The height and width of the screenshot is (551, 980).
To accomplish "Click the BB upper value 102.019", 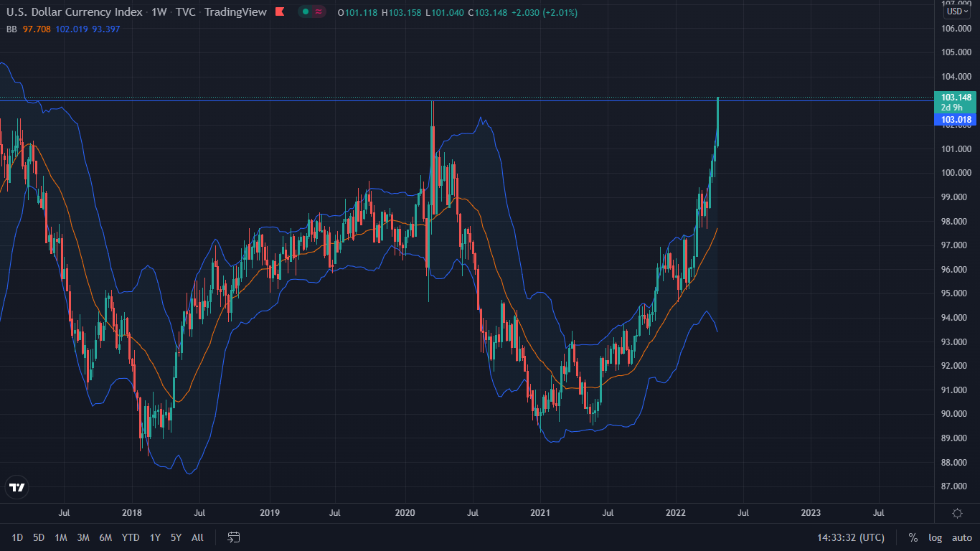I will [x=72, y=29].
